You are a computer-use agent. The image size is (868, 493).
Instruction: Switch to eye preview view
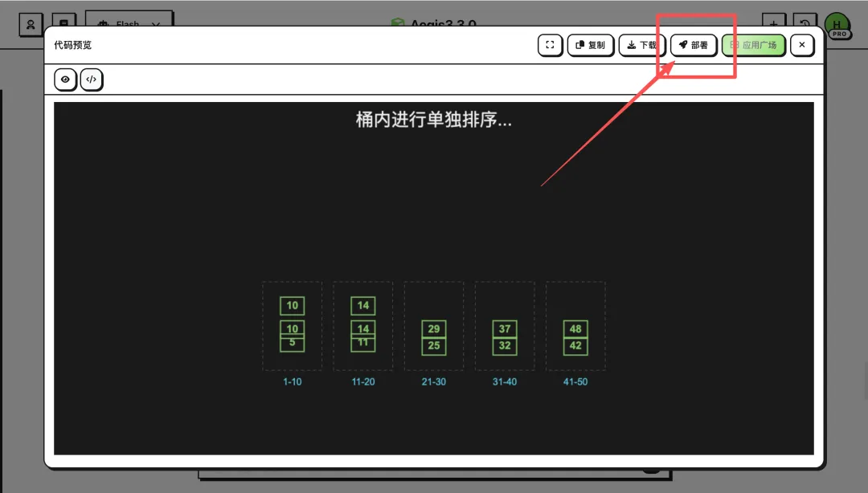(65, 79)
